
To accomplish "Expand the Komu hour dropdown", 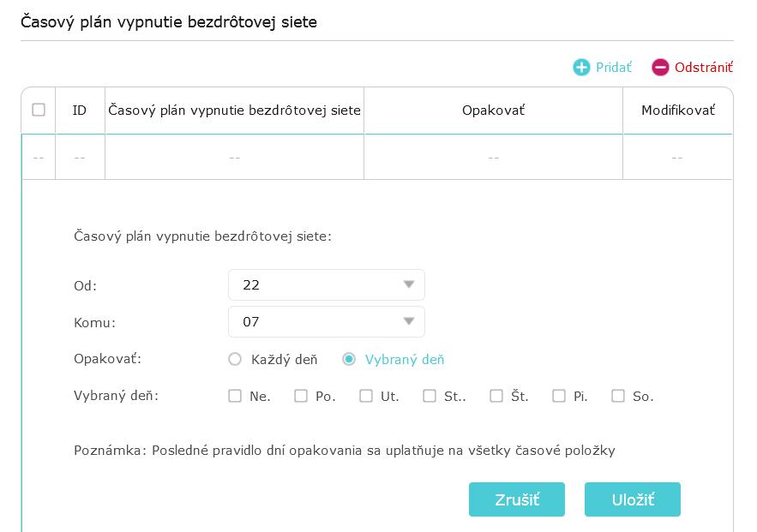I will coord(326,322).
